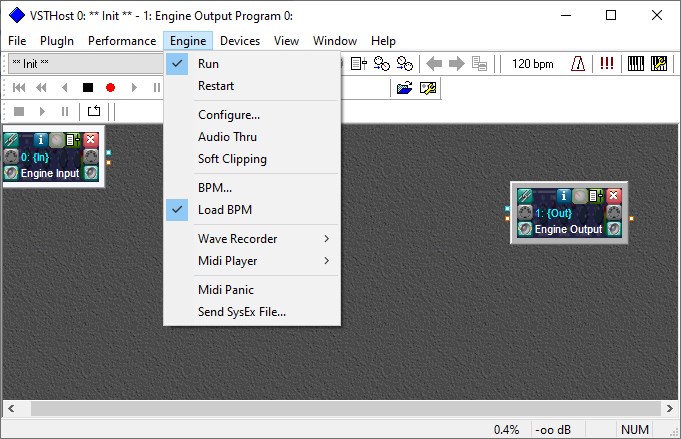Click the metronome icon next to 120 bpm

coord(578,64)
